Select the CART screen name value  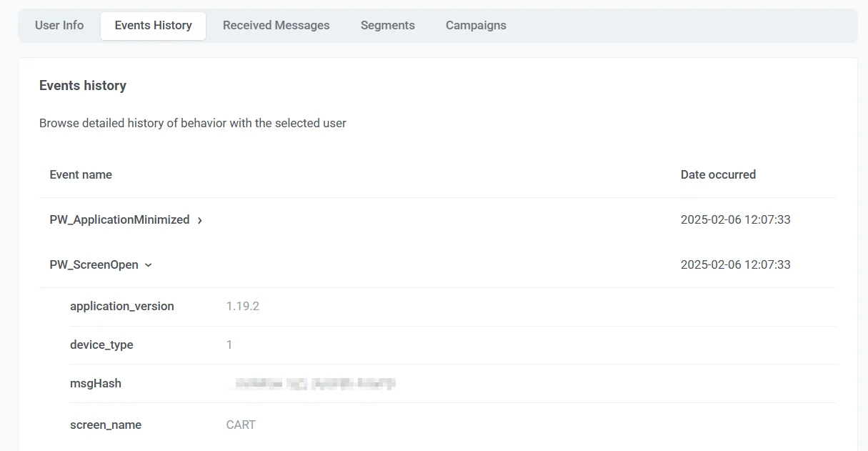[x=241, y=425]
